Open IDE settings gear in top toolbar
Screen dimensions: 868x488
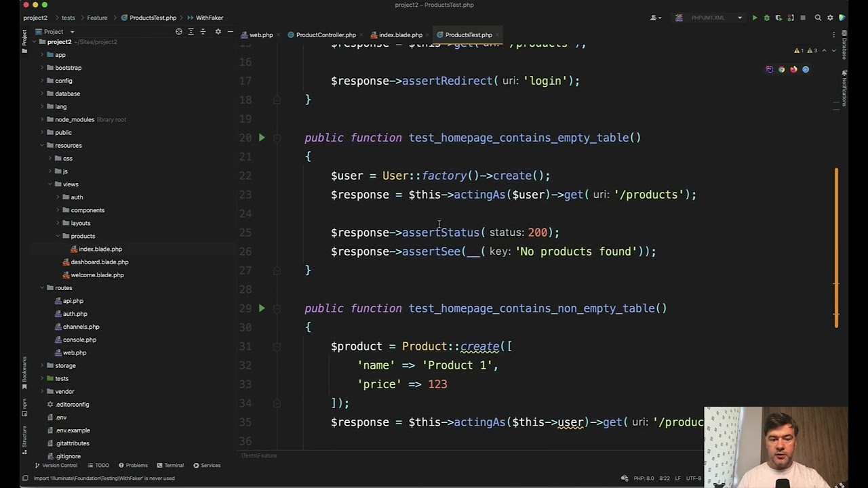[830, 18]
